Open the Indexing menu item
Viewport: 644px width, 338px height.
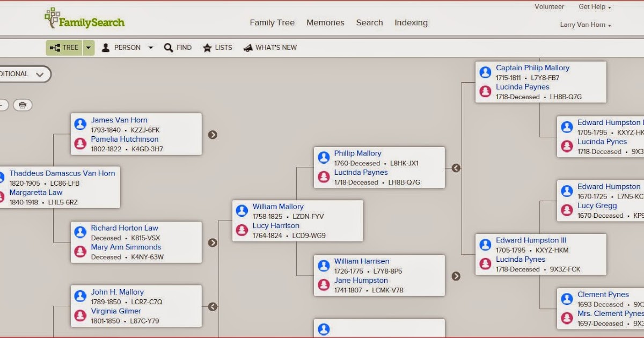(x=411, y=23)
